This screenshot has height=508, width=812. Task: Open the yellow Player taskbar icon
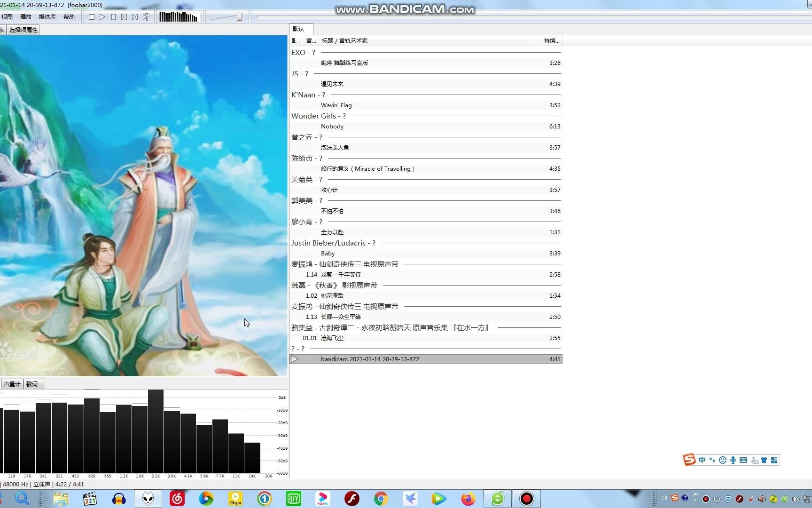pos(235,499)
